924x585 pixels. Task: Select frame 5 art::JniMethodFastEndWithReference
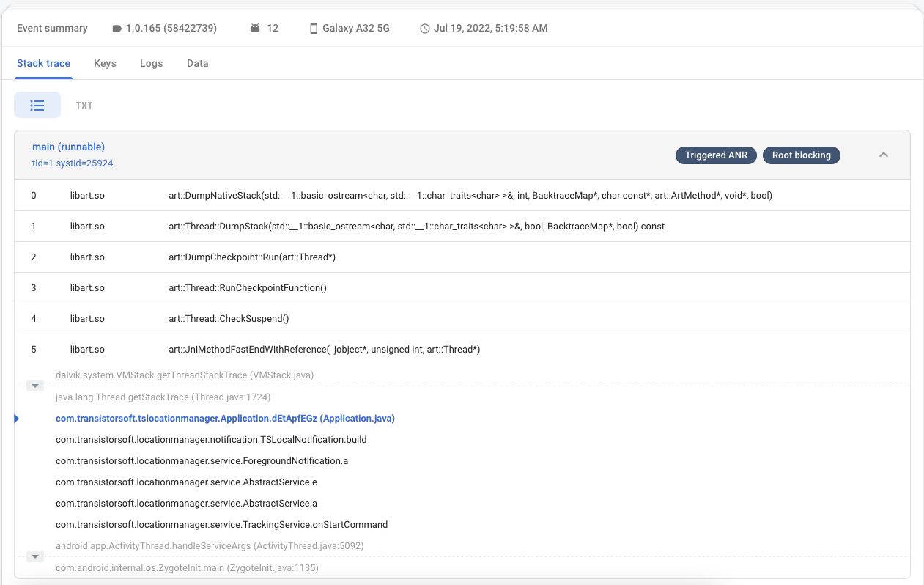[x=462, y=350]
